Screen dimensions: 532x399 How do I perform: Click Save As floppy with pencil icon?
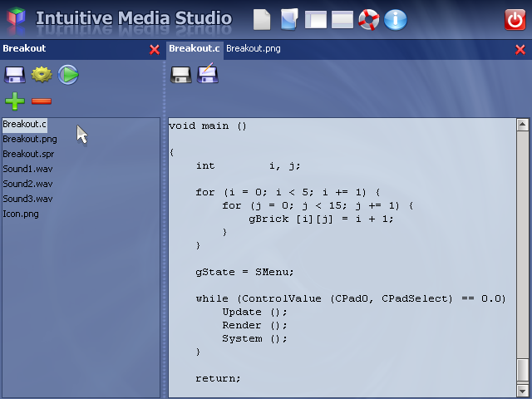(x=207, y=73)
